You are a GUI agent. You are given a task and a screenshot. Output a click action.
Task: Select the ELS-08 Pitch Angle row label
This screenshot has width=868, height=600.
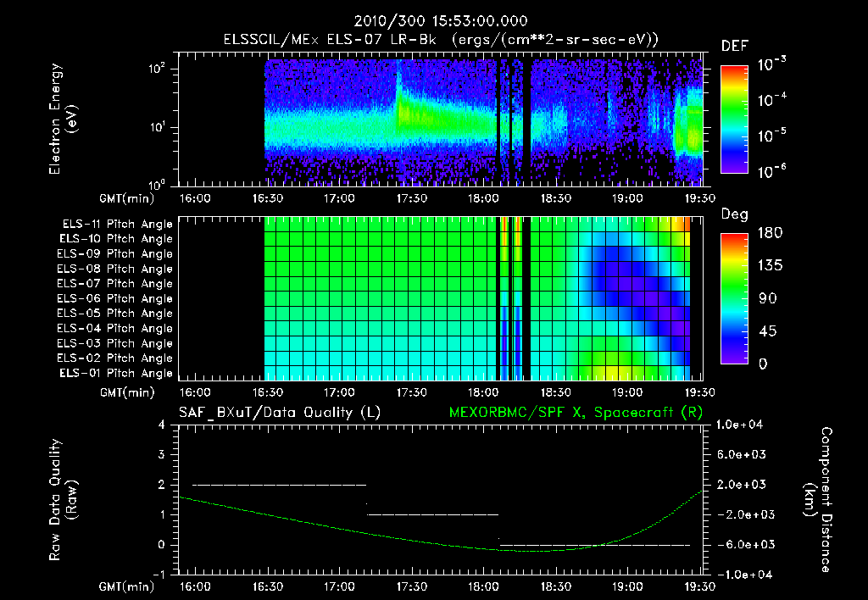click(115, 269)
